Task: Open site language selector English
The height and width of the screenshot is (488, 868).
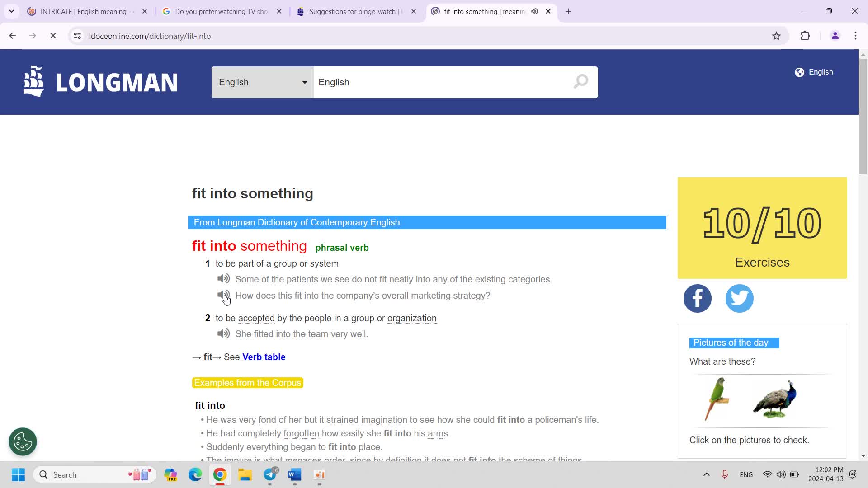Action: [814, 72]
